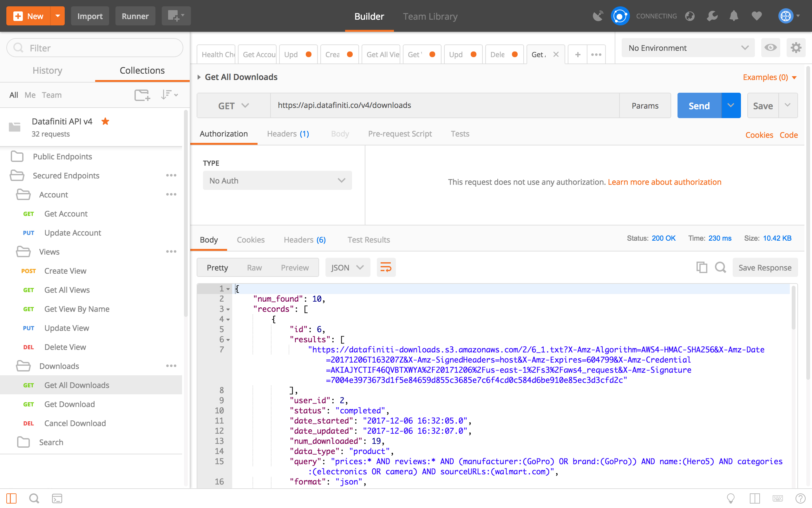Open the response Cookies tab

[251, 239]
